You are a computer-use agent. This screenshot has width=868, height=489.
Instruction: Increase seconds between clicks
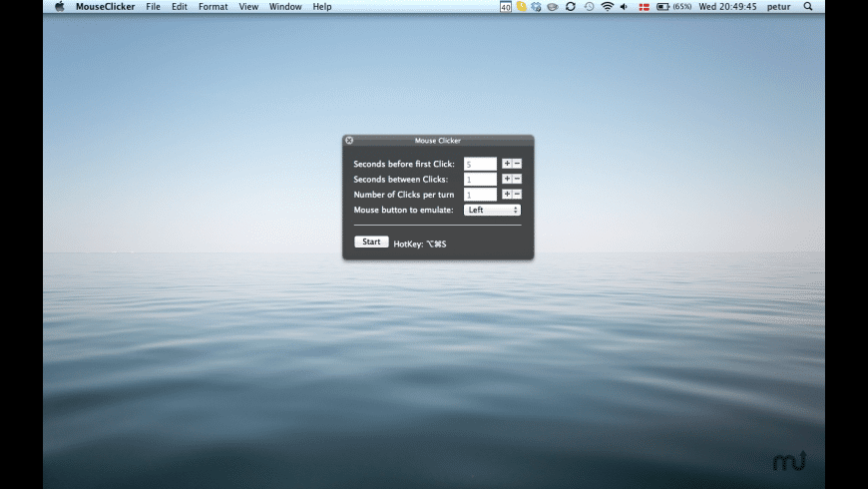(x=507, y=179)
